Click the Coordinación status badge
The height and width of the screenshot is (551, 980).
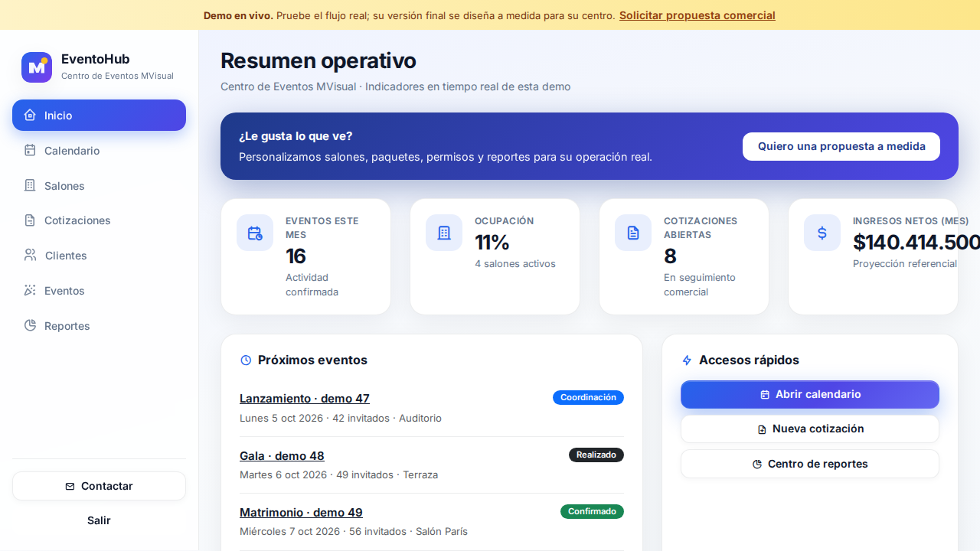click(x=588, y=398)
